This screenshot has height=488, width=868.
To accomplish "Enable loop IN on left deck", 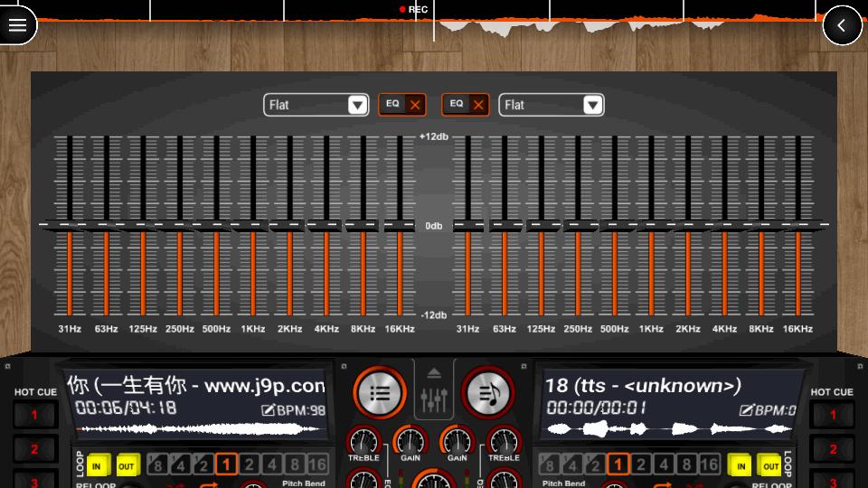I will coord(98,465).
